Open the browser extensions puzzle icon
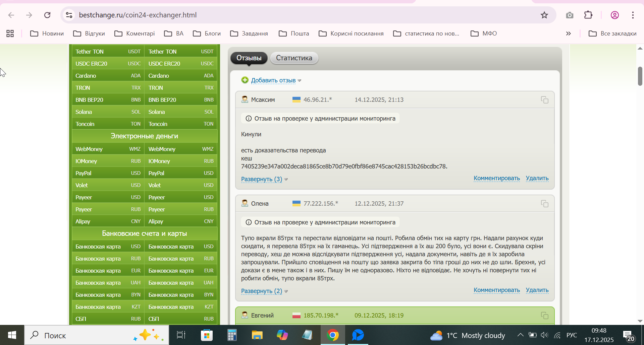 (588, 15)
